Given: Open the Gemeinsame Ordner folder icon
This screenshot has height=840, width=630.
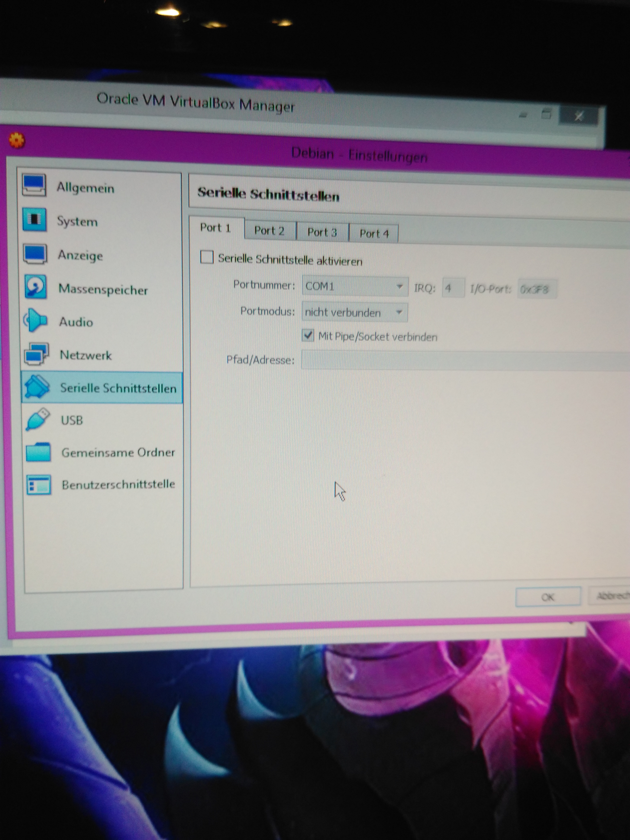Looking at the screenshot, I should [38, 452].
